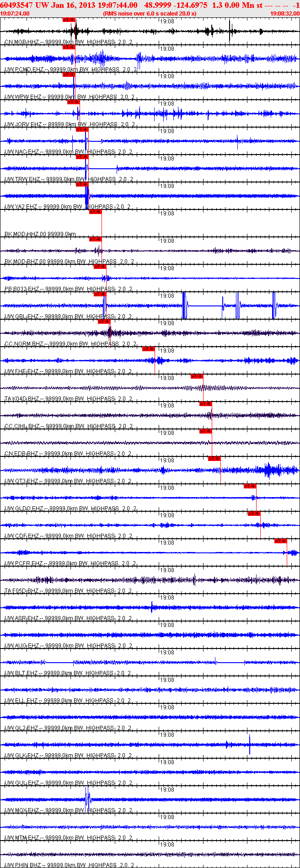Viewport: 300px width, 868px height.
Task: Click red pick flag on BK MOD HHZ trace
Action: pos(95,212)
